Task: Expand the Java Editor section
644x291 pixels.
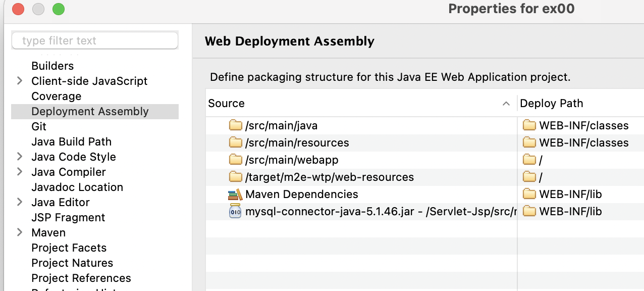Action: (x=20, y=202)
